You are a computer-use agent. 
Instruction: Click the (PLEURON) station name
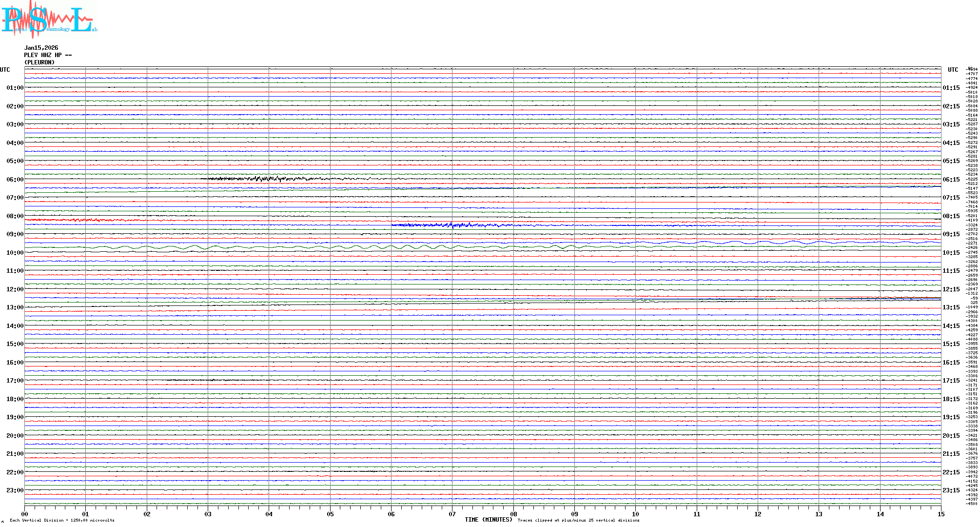click(x=39, y=62)
